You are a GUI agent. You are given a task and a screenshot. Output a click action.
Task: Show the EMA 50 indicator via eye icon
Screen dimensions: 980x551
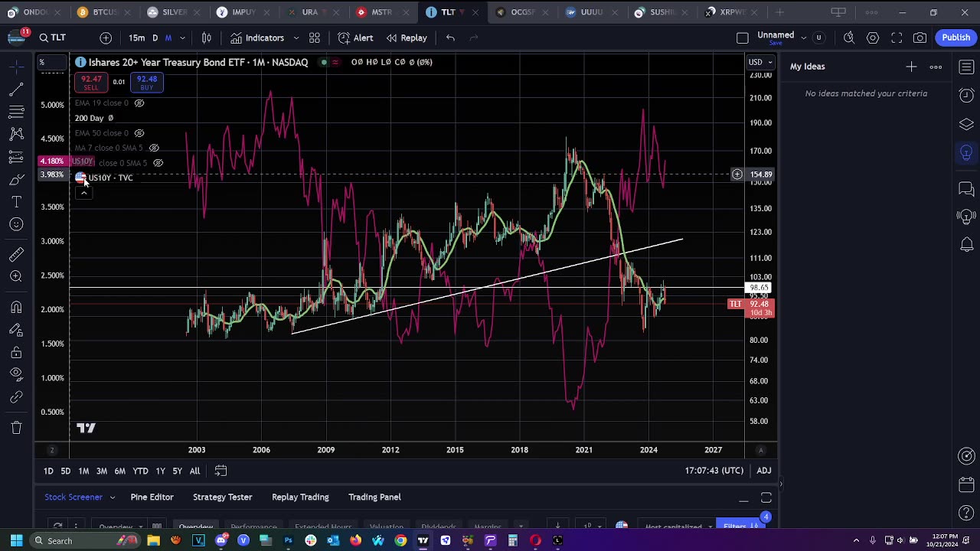139,133
